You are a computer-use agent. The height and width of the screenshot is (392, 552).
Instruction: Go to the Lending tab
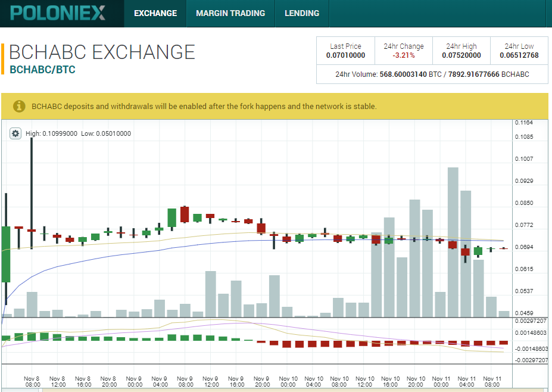click(302, 13)
